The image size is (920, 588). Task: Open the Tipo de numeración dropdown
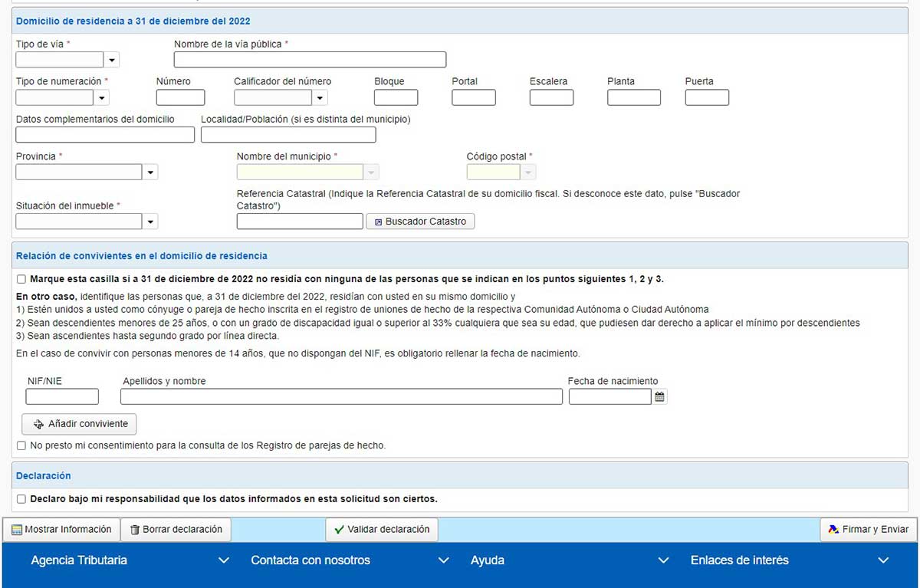102,98
